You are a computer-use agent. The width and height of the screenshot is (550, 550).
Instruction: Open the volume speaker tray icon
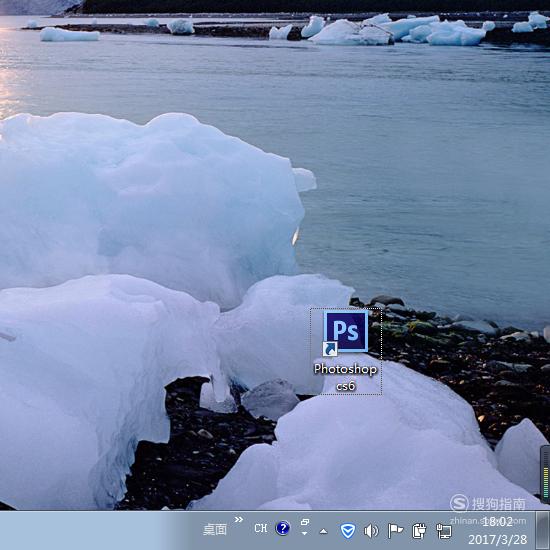pos(371,531)
